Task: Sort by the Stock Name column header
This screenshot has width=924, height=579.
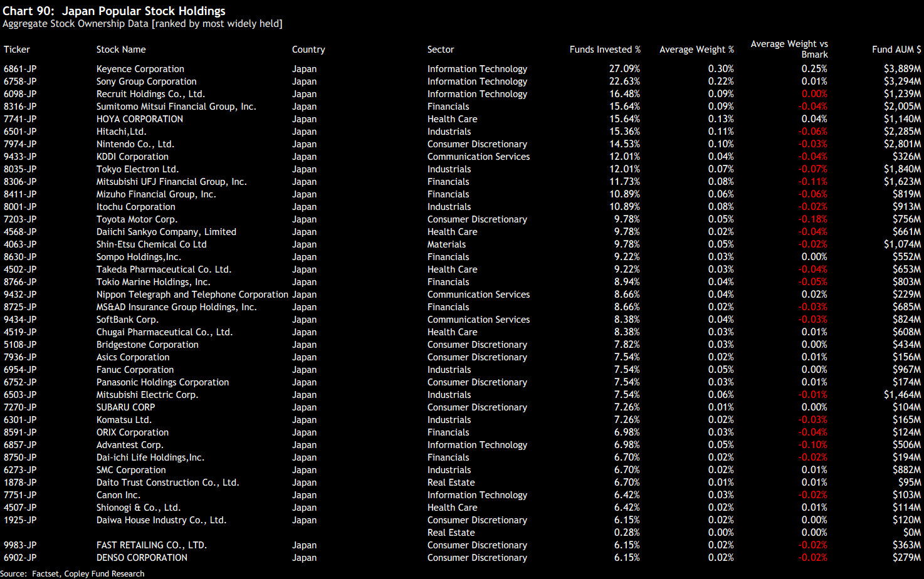Action: coord(121,50)
